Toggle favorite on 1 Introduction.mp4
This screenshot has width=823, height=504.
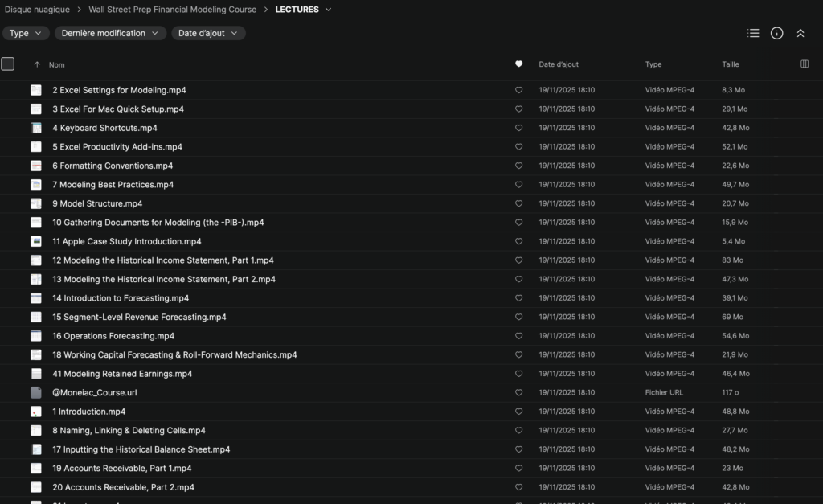(x=518, y=412)
